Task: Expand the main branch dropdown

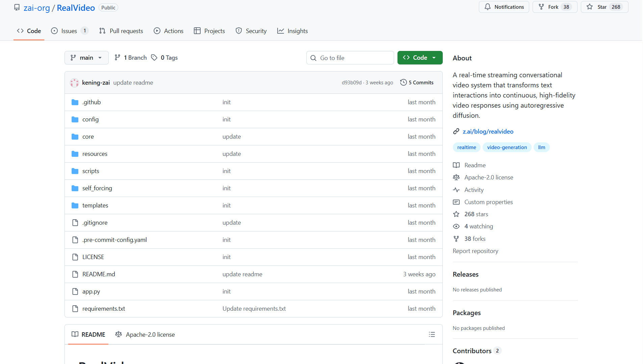Action: pyautogui.click(x=86, y=58)
